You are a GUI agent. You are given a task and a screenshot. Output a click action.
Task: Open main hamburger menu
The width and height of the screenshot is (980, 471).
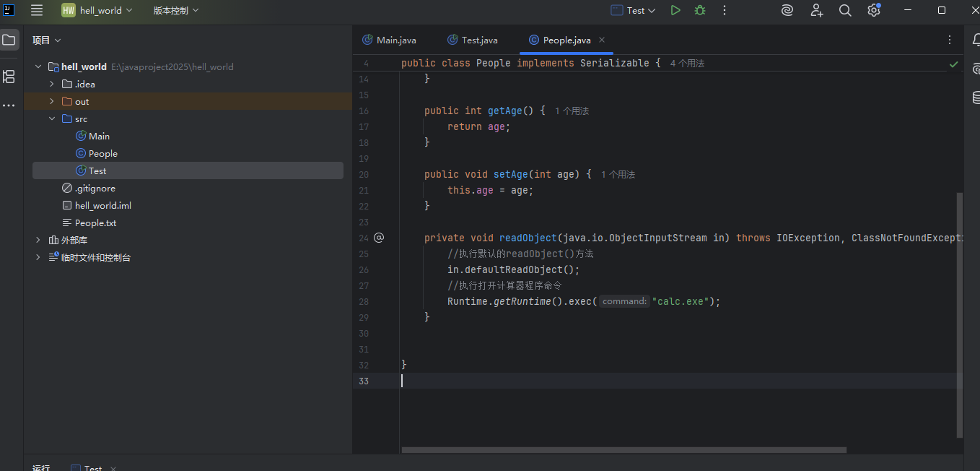(x=37, y=10)
